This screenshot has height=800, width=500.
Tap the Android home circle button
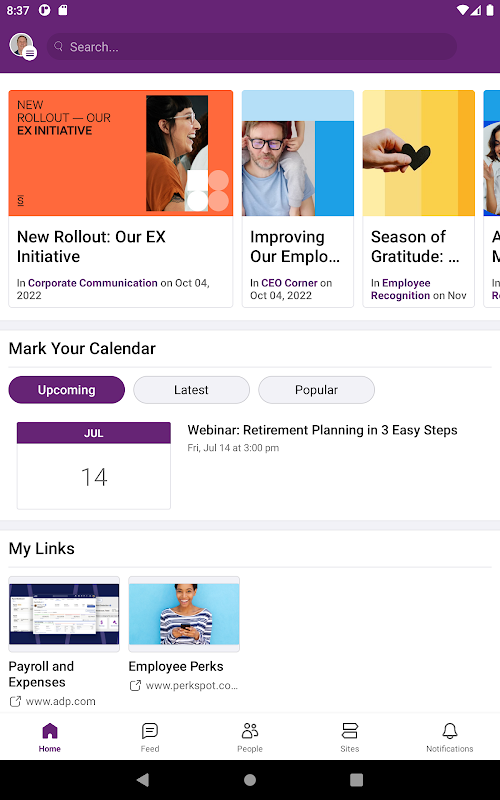(x=250, y=780)
